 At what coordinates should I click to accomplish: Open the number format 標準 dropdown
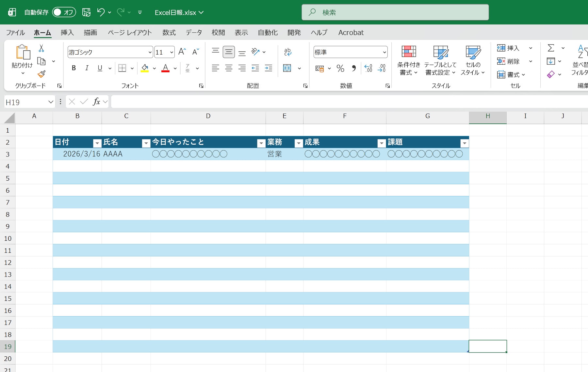384,52
